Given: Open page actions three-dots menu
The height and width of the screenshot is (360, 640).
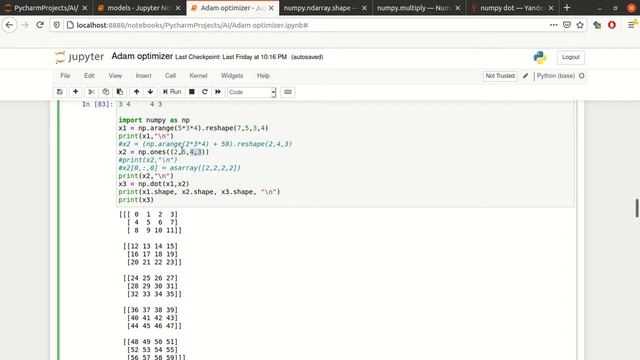Looking at the screenshot, I should [x=553, y=25].
